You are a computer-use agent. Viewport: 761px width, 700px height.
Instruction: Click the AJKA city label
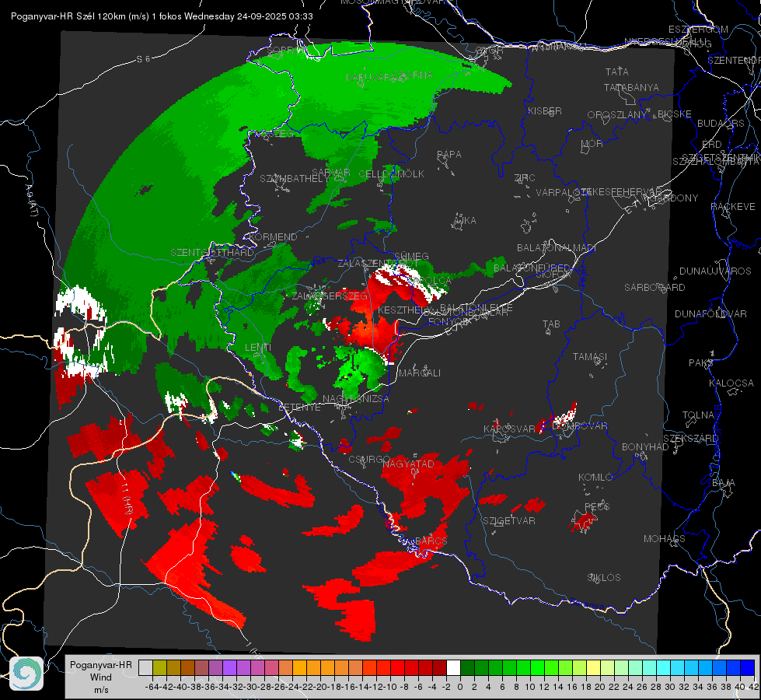point(464,220)
